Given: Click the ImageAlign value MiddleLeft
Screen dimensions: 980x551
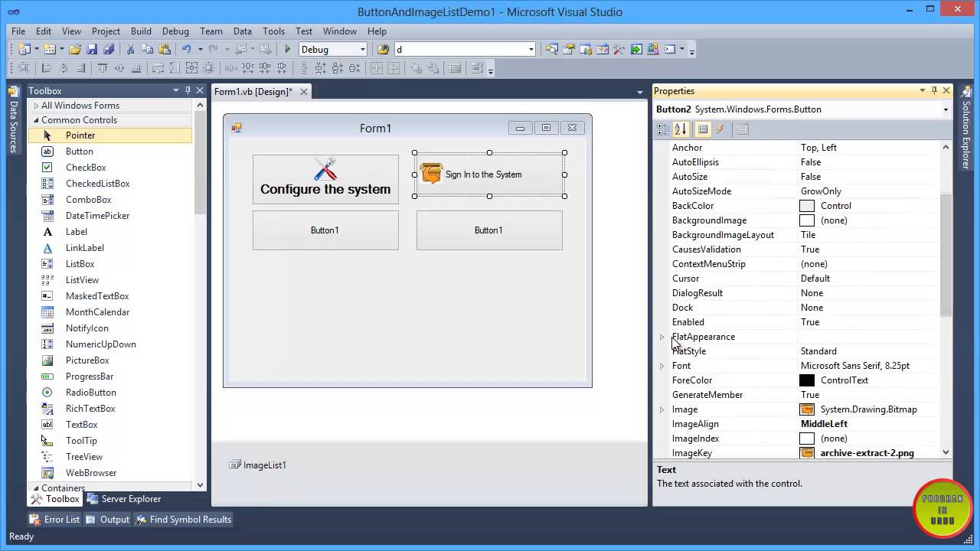Looking at the screenshot, I should (824, 424).
